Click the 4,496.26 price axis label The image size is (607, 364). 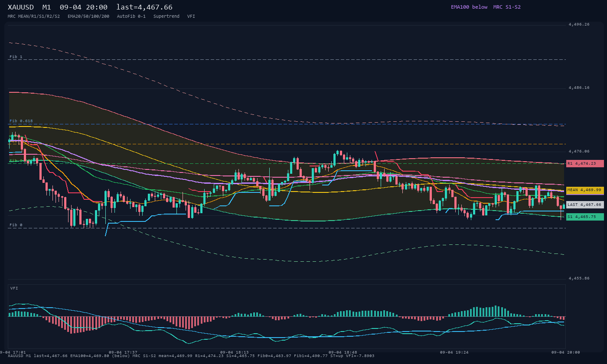click(x=579, y=24)
